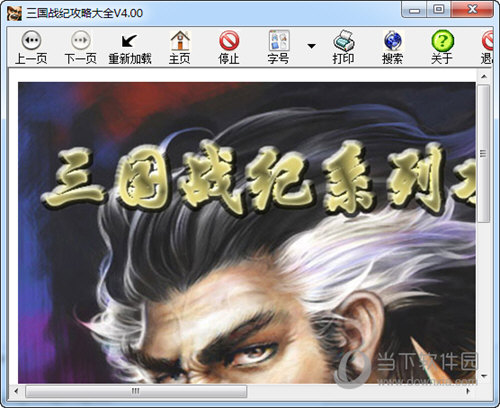The width and height of the screenshot is (500, 408).
Task: Maximize the 三国战纪攻略大全 window
Action: 439,10
